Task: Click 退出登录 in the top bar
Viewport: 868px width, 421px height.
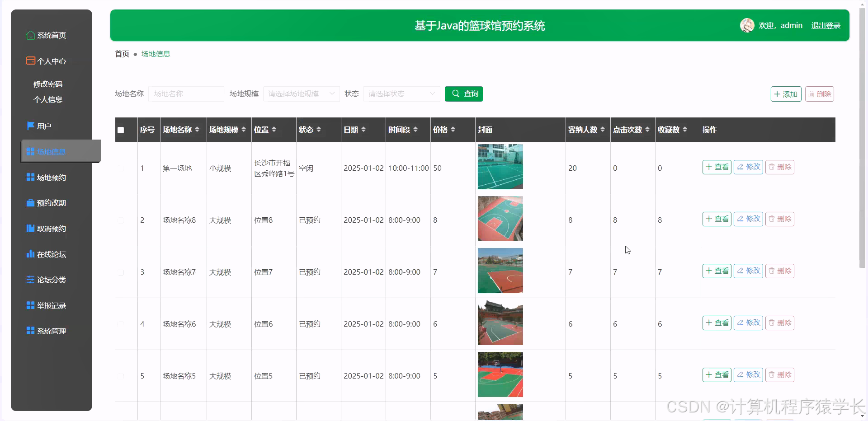Action: coord(826,25)
